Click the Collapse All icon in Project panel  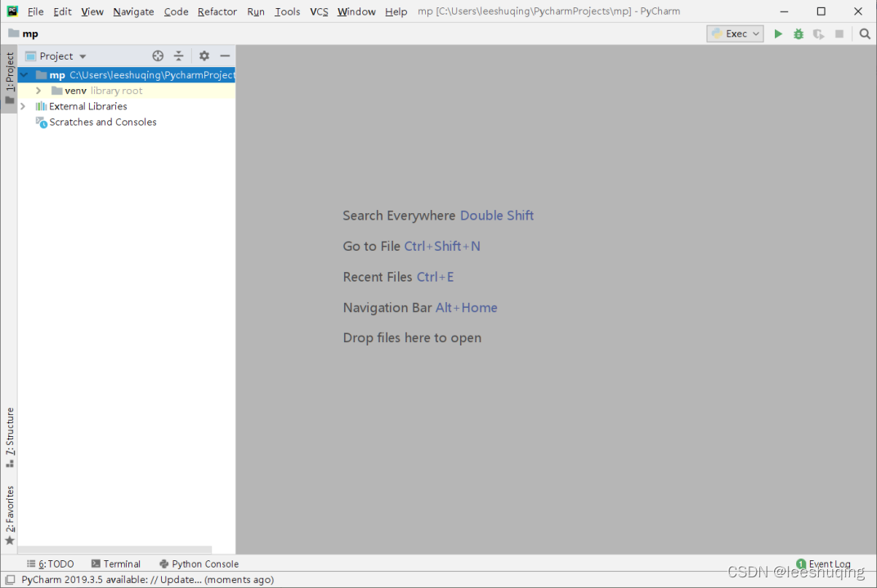(x=178, y=56)
